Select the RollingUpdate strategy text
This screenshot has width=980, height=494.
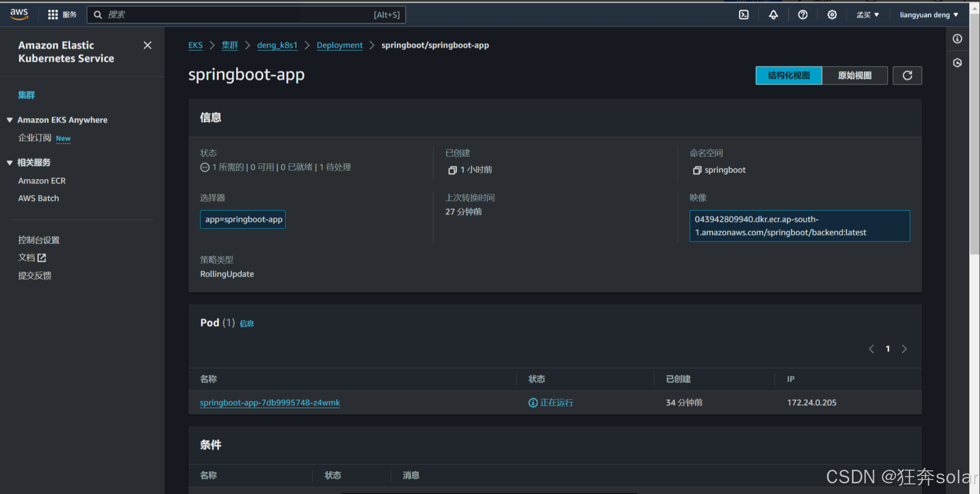[x=227, y=274]
